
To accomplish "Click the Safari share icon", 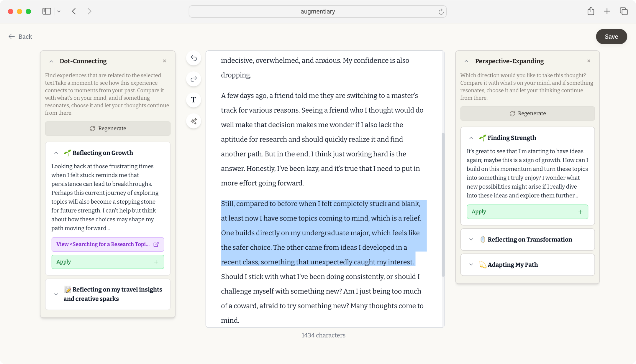I will pos(591,11).
